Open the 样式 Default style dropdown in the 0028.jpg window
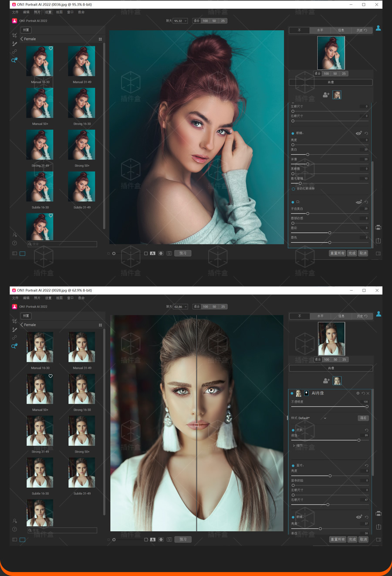 (312, 418)
